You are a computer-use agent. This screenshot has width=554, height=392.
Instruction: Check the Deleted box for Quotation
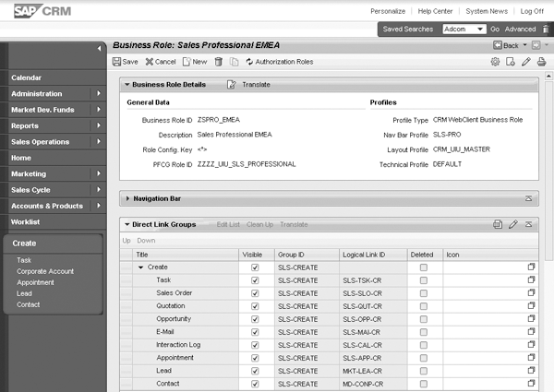424,305
